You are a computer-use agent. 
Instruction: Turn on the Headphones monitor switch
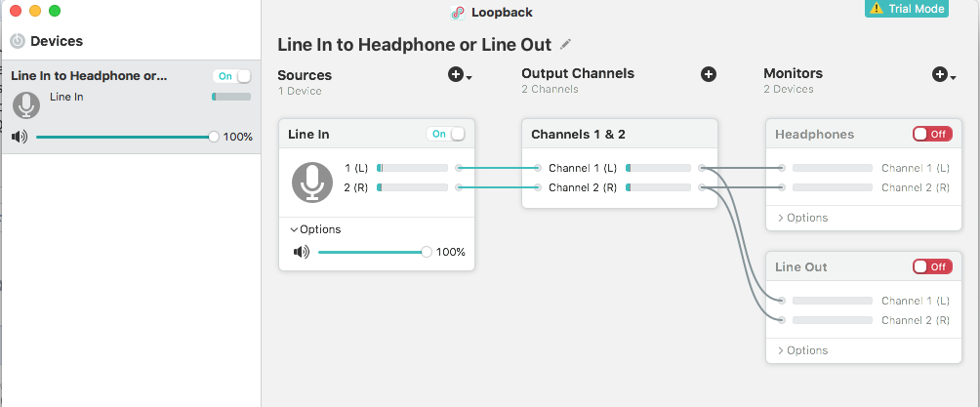(x=932, y=134)
